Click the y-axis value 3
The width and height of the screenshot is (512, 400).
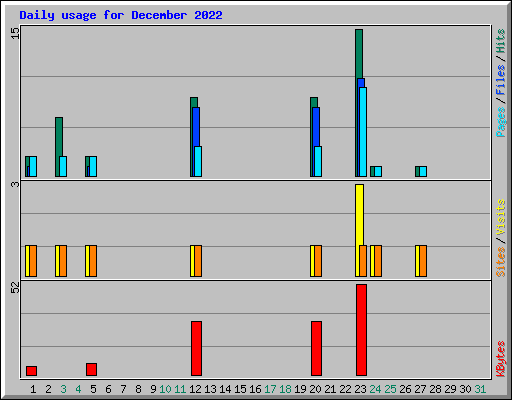pyautogui.click(x=15, y=184)
